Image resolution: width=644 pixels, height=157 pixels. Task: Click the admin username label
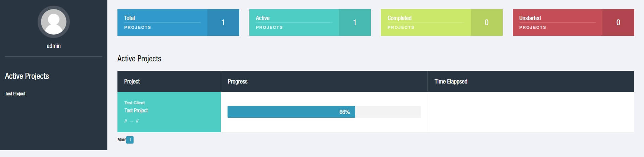54,46
